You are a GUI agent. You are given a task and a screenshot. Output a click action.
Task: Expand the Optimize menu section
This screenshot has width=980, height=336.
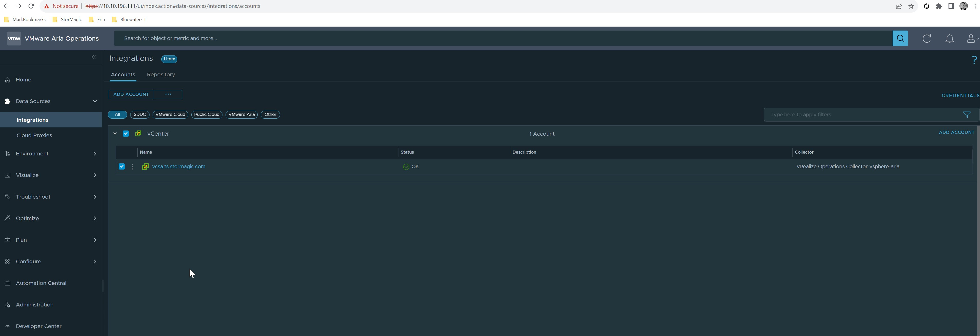[95, 218]
